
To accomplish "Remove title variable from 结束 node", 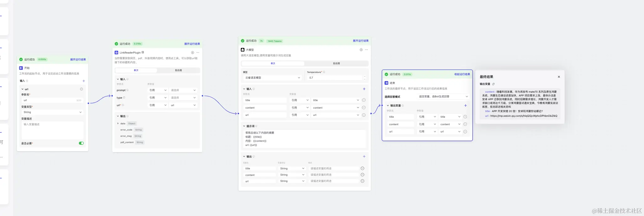I will point(465,117).
